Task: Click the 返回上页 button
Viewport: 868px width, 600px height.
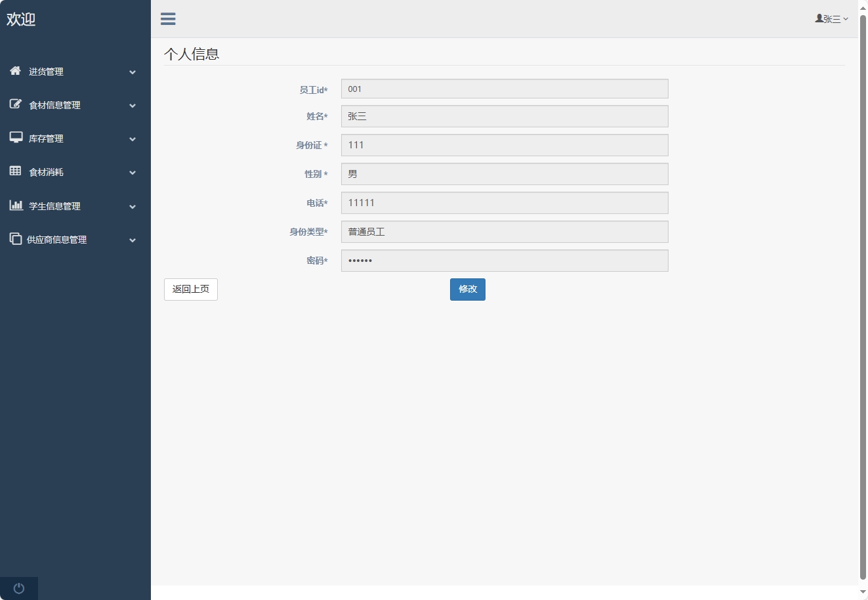Action: coord(191,289)
